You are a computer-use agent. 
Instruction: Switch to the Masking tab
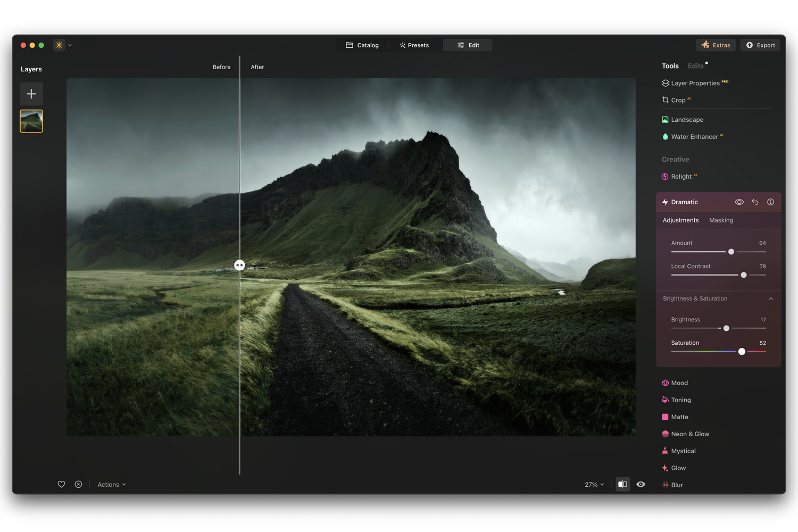click(721, 220)
